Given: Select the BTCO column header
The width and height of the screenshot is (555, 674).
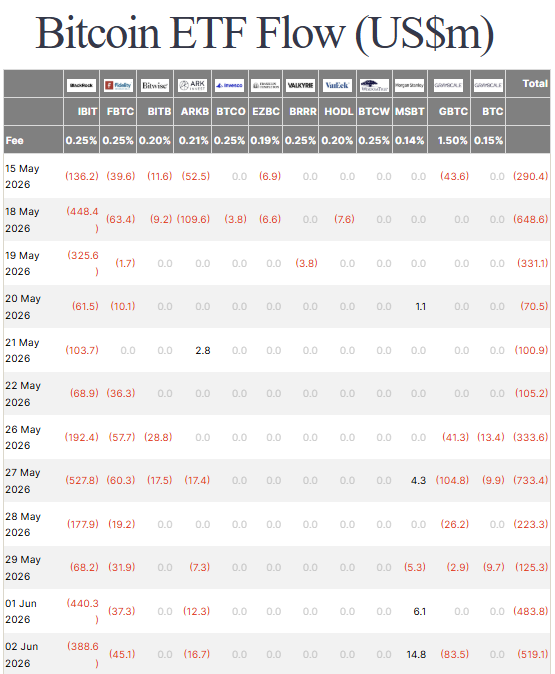Looking at the screenshot, I should [x=231, y=112].
